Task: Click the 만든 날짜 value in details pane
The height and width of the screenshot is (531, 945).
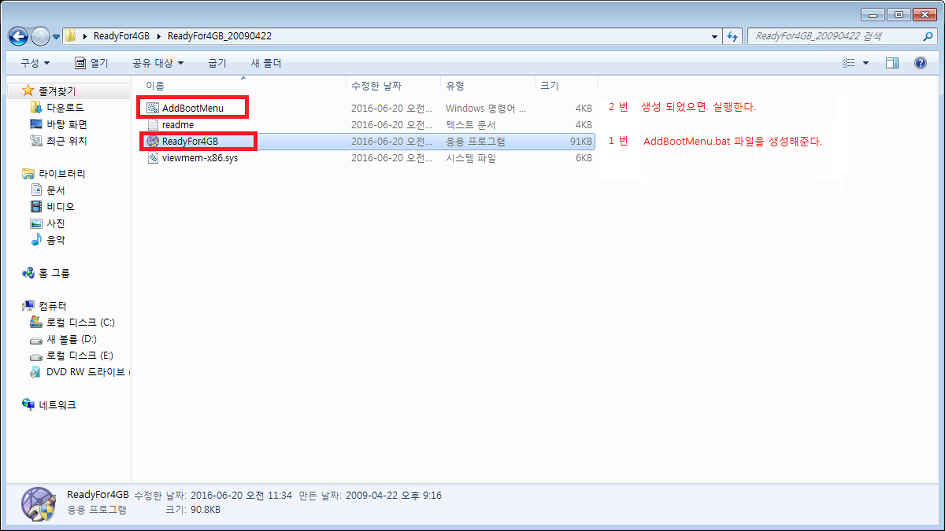Action: pos(394,495)
